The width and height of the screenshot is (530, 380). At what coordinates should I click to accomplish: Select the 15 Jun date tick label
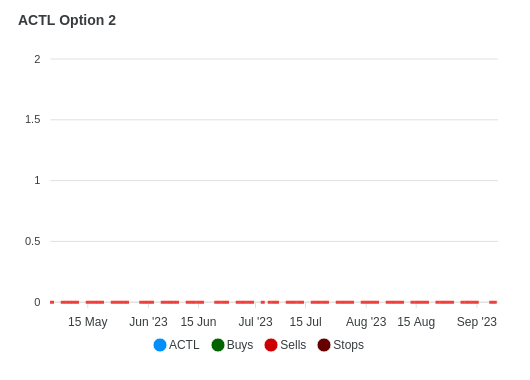pyautogui.click(x=198, y=322)
